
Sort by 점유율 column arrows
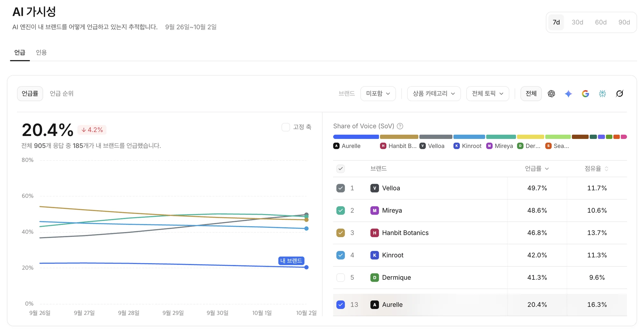tap(606, 169)
